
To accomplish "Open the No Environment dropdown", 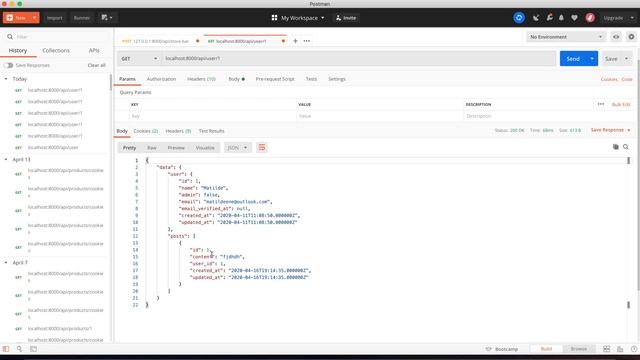I will [x=566, y=37].
